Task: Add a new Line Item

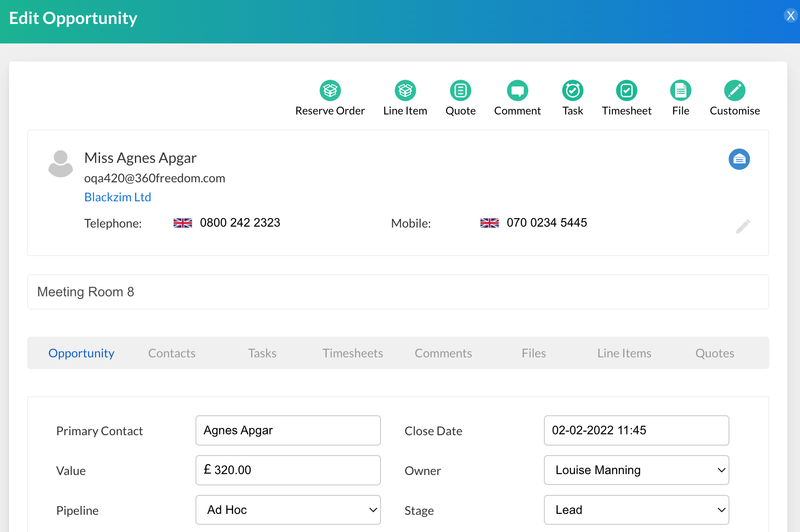Action: pos(405,90)
